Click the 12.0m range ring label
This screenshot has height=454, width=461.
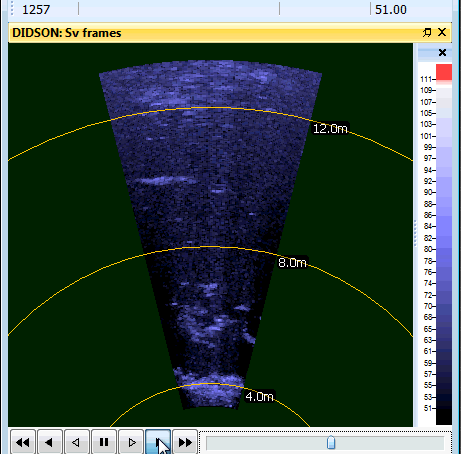(330, 129)
